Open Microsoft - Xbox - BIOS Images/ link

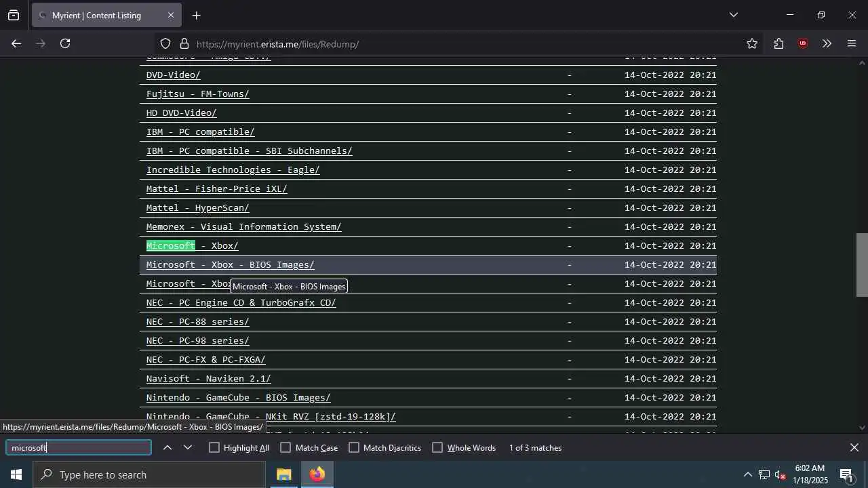[230, 264]
